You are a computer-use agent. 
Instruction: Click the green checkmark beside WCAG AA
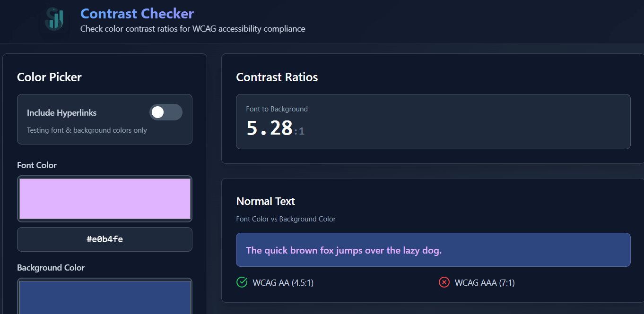pyautogui.click(x=242, y=282)
